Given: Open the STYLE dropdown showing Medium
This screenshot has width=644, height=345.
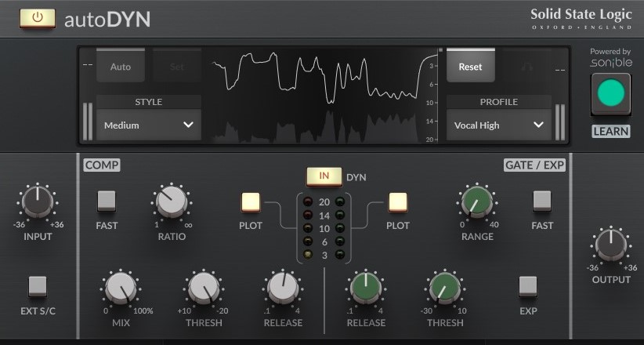Looking at the screenshot, I should point(149,125).
